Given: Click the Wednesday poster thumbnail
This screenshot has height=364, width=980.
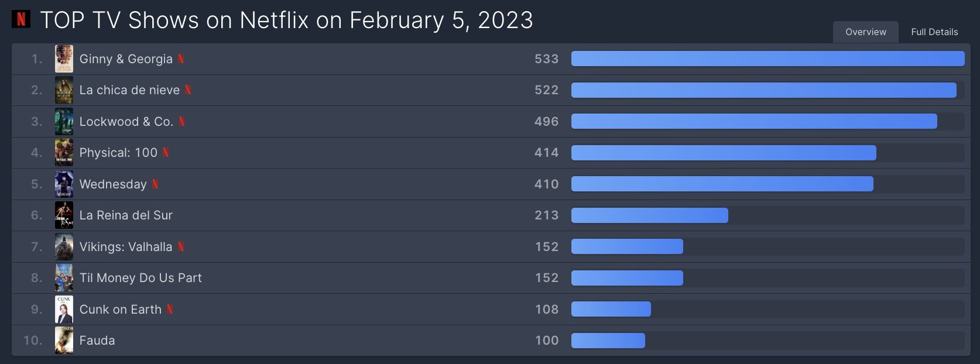Looking at the screenshot, I should pos(64,184).
